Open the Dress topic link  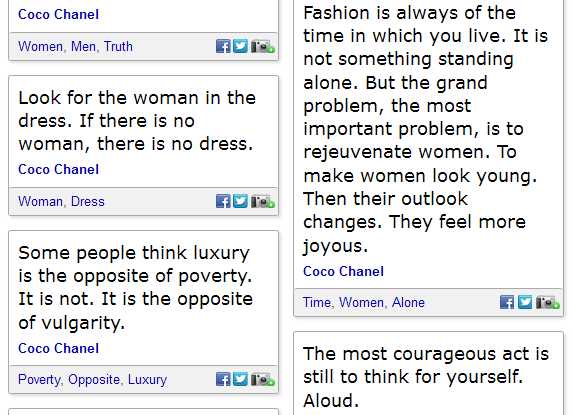pyautogui.click(x=88, y=201)
